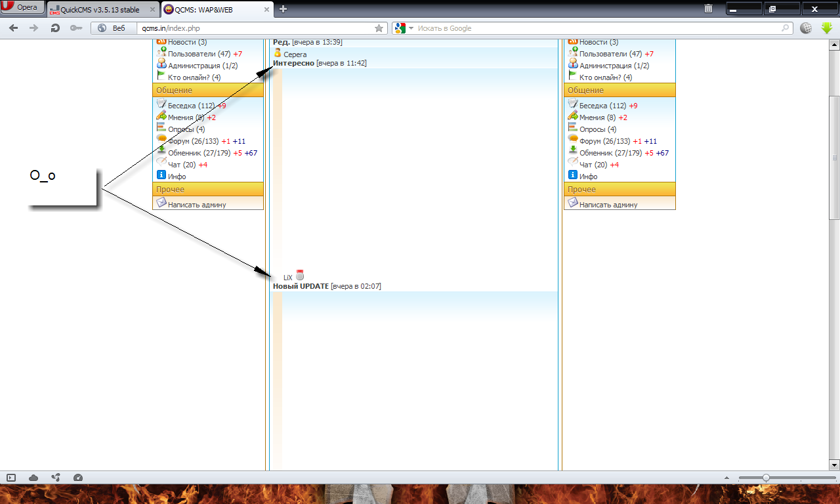840x504 pixels.
Task: Open Беседка (112) in the right sidebar
Action: [x=602, y=106]
